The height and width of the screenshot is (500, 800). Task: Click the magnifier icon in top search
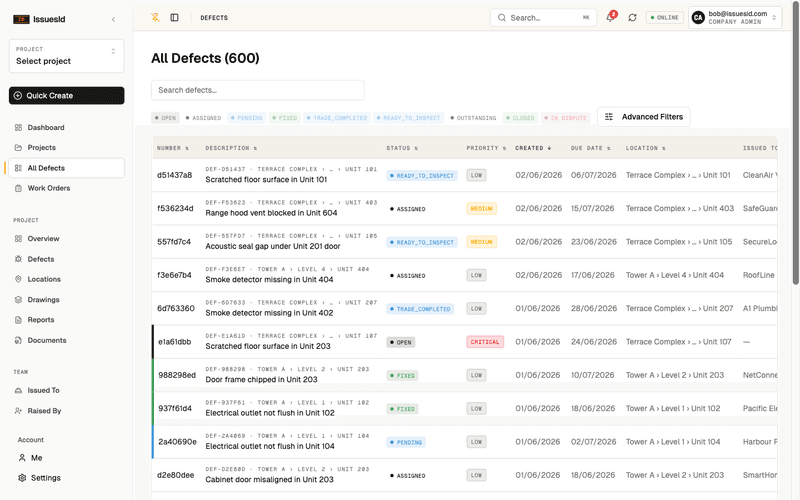pos(502,17)
